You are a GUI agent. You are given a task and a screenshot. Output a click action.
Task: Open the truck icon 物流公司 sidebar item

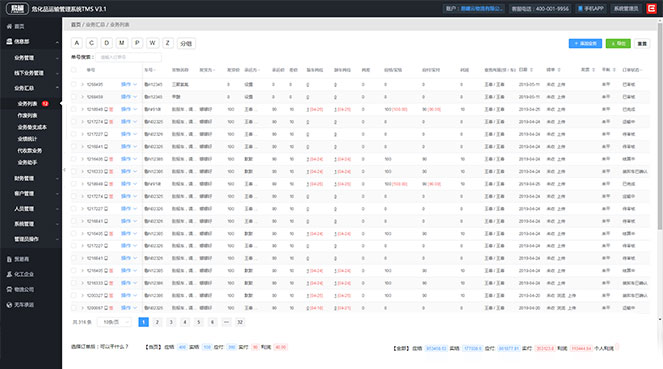click(9, 290)
